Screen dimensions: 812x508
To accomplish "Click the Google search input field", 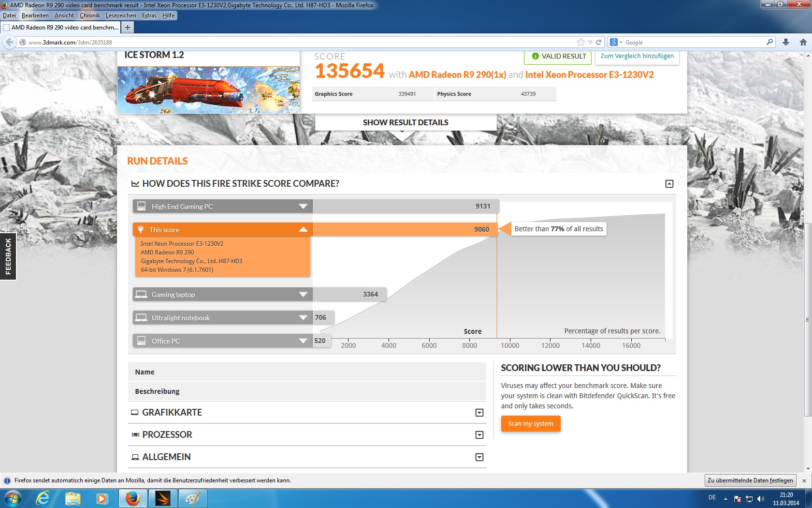I will click(694, 42).
